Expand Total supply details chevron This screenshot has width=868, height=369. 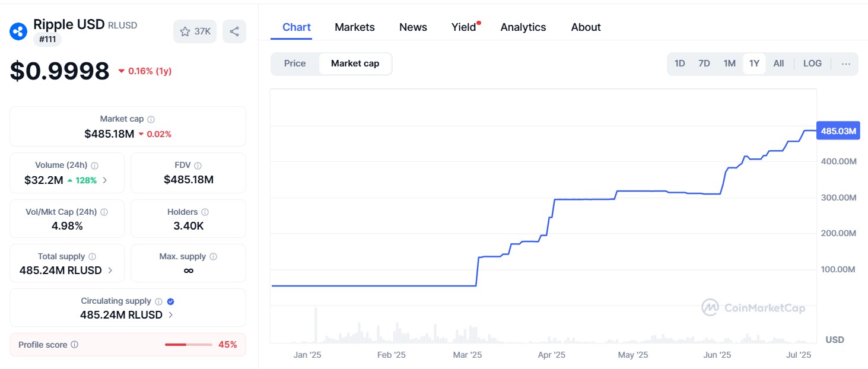pyautogui.click(x=110, y=271)
